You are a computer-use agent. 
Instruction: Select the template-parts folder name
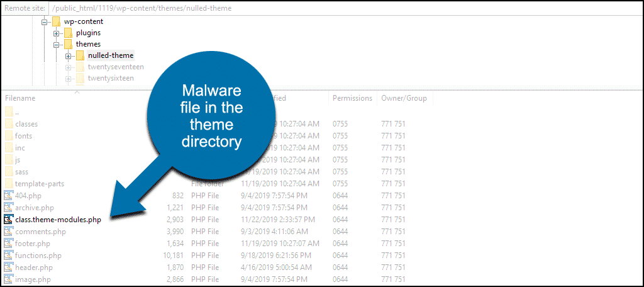click(40, 184)
